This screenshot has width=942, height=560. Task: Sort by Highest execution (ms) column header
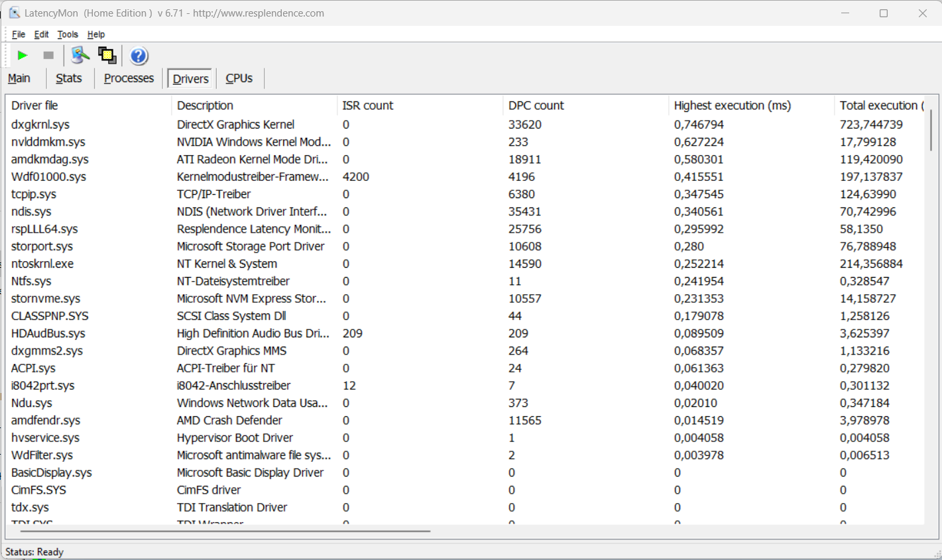732,105
